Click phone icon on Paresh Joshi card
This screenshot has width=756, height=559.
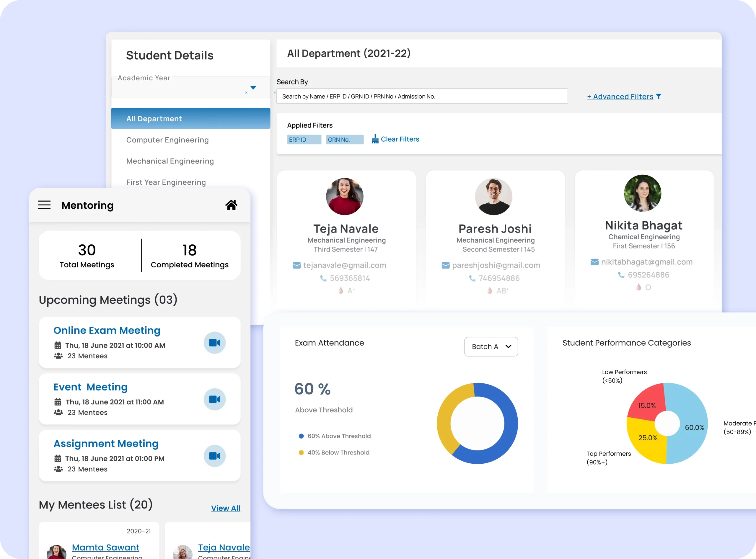click(x=472, y=278)
